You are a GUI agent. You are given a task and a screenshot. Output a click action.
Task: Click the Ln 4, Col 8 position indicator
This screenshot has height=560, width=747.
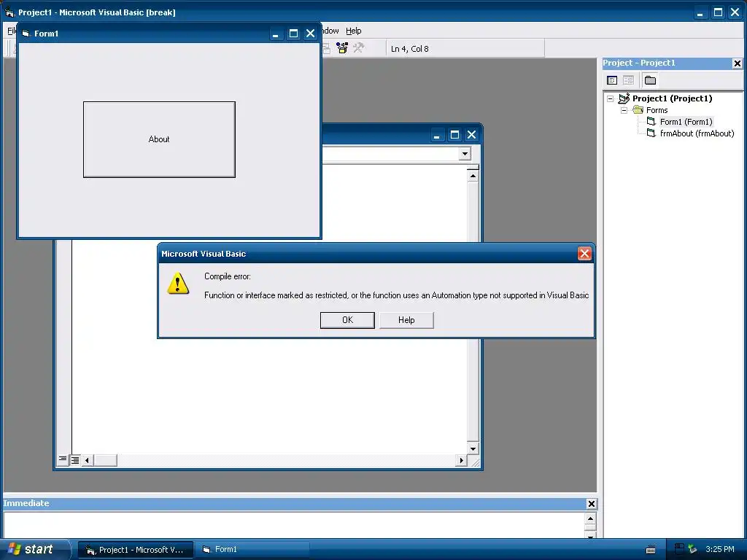[410, 49]
